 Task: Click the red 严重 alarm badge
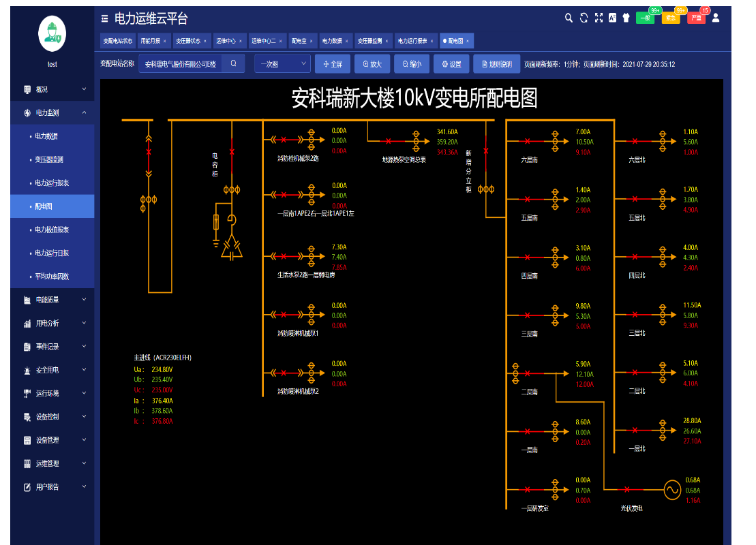click(695, 18)
